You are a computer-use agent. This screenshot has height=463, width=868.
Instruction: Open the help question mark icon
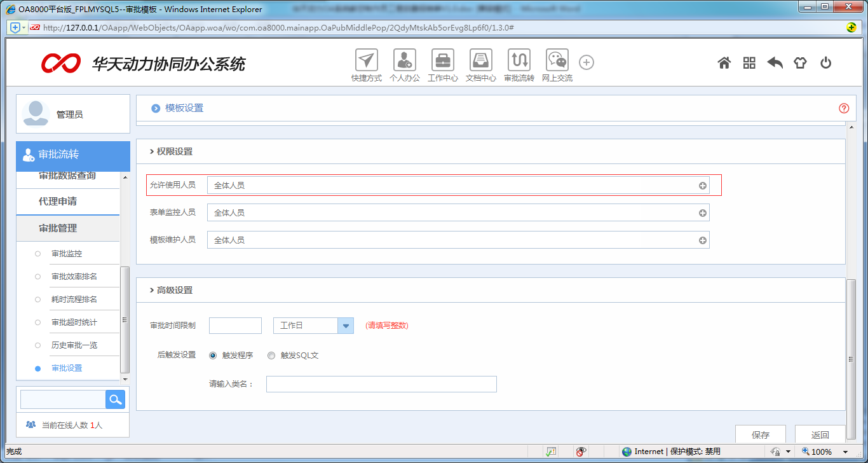coord(844,108)
